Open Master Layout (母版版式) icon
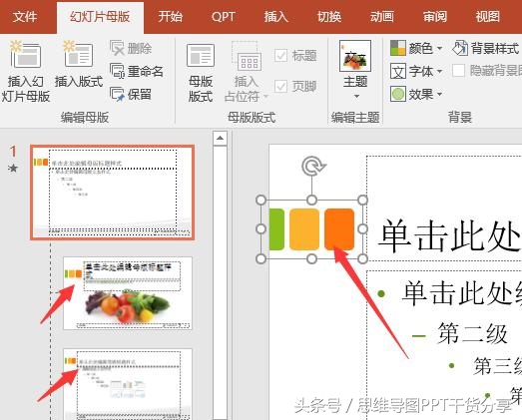Screen dimensions: 522x420 [x=201, y=55]
